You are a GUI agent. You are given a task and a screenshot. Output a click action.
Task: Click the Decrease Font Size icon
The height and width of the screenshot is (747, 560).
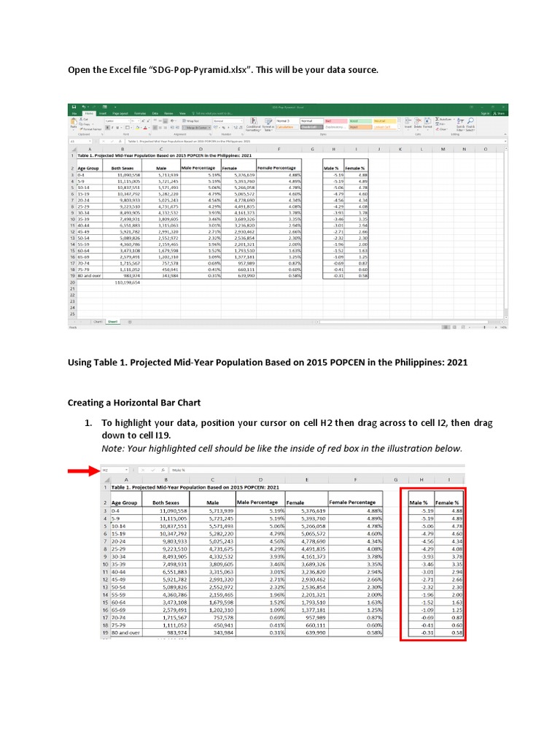pos(148,121)
